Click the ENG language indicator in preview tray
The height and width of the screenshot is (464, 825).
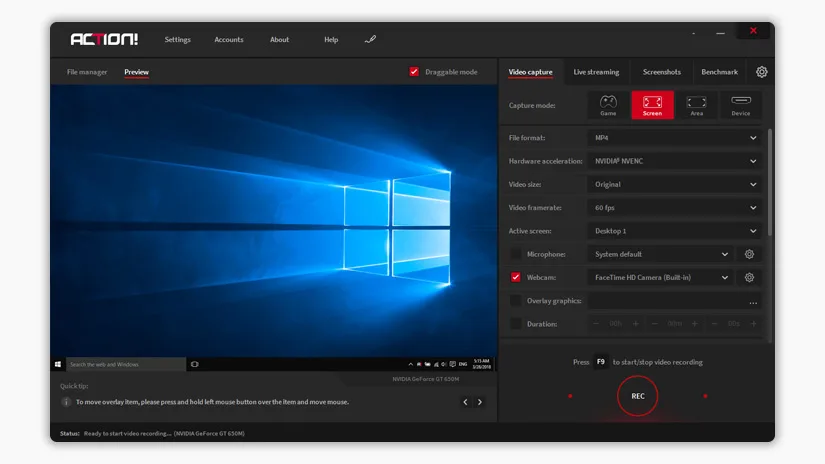pyautogui.click(x=463, y=364)
